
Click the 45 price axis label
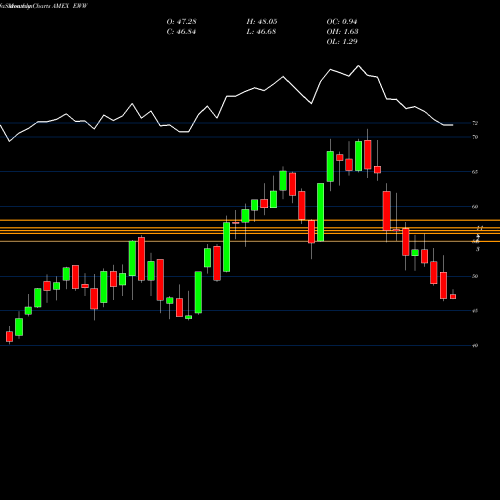tap(475, 311)
